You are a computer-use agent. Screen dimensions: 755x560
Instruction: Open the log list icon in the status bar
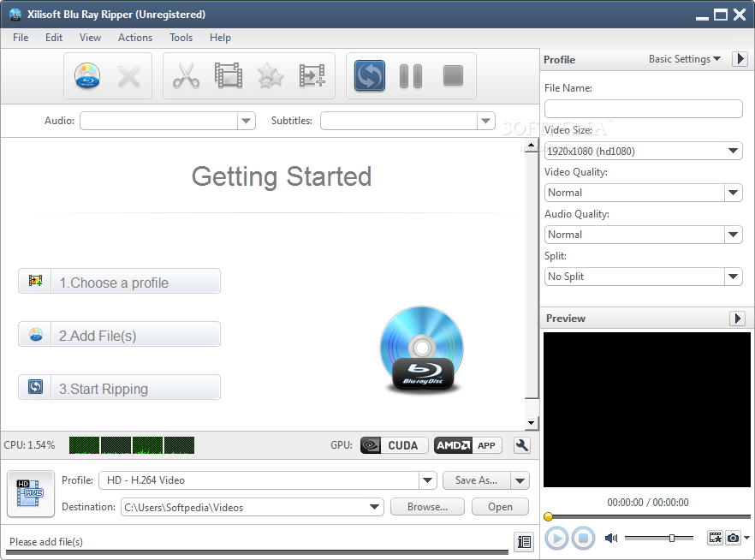coord(524,541)
